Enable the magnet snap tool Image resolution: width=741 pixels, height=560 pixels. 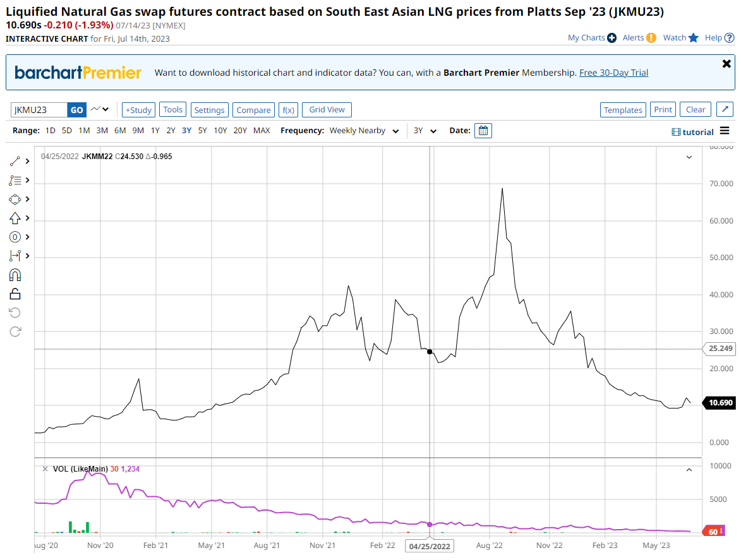(15, 275)
